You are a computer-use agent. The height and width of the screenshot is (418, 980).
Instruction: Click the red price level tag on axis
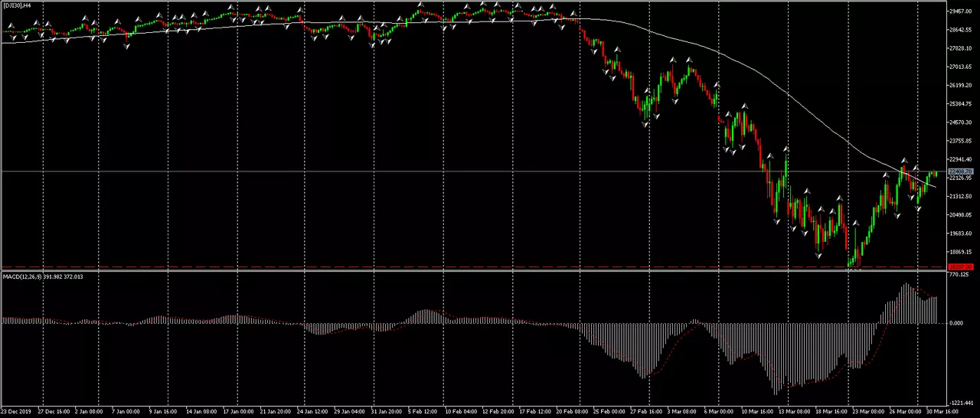coord(960,267)
